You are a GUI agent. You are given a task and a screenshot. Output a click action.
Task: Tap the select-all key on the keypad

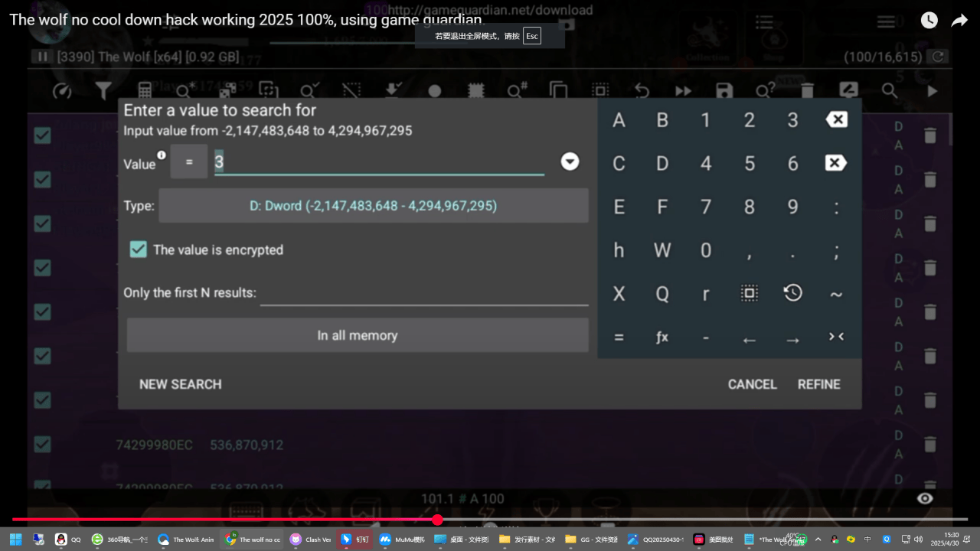point(749,293)
